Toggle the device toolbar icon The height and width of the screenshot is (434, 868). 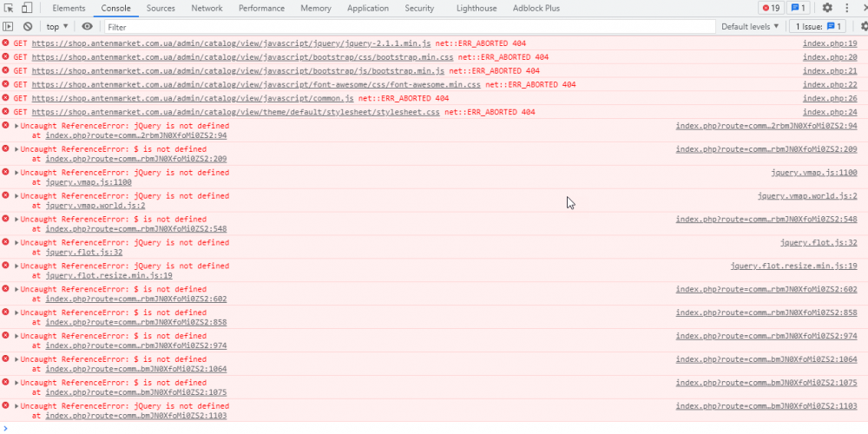coord(27,9)
